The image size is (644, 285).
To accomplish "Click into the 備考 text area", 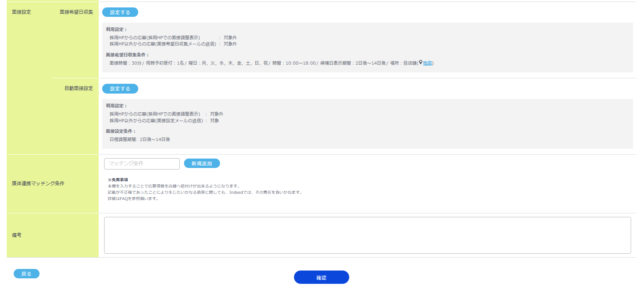I will 367,235.
